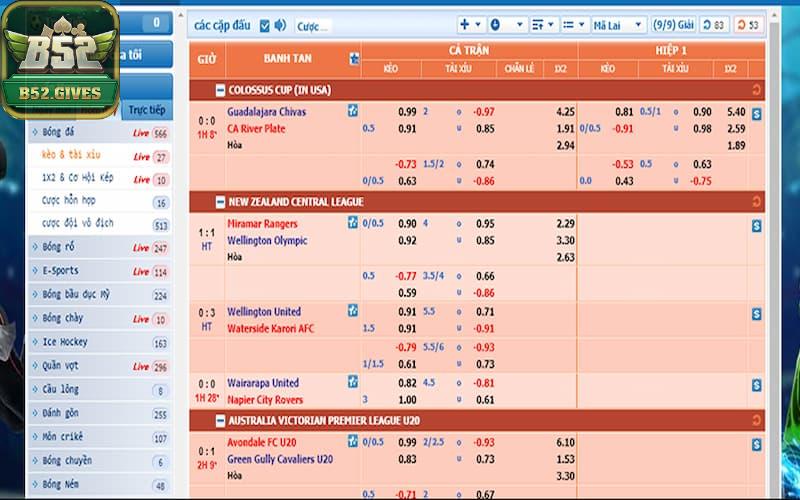Favorite the Guadalajara Chivas match star icon

click(x=352, y=111)
